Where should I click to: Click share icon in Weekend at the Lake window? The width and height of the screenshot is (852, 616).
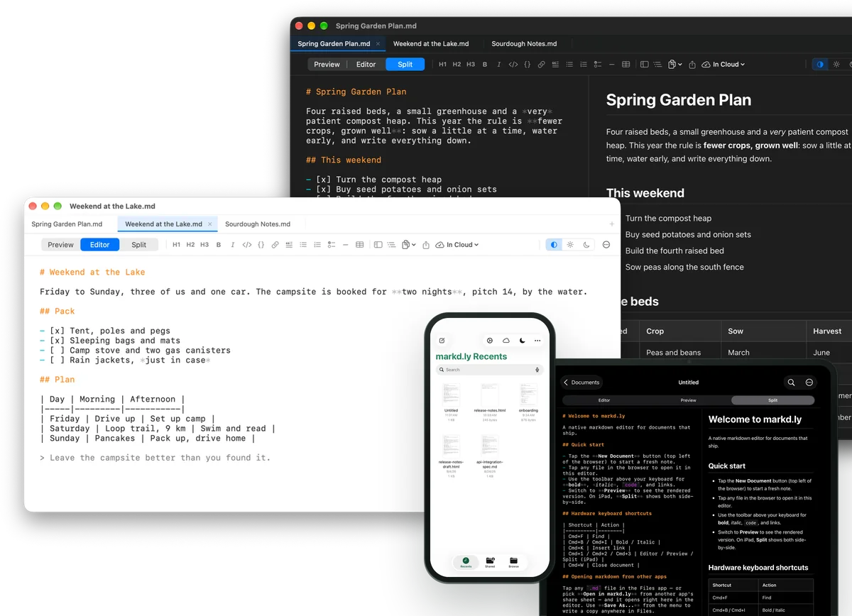tap(426, 245)
